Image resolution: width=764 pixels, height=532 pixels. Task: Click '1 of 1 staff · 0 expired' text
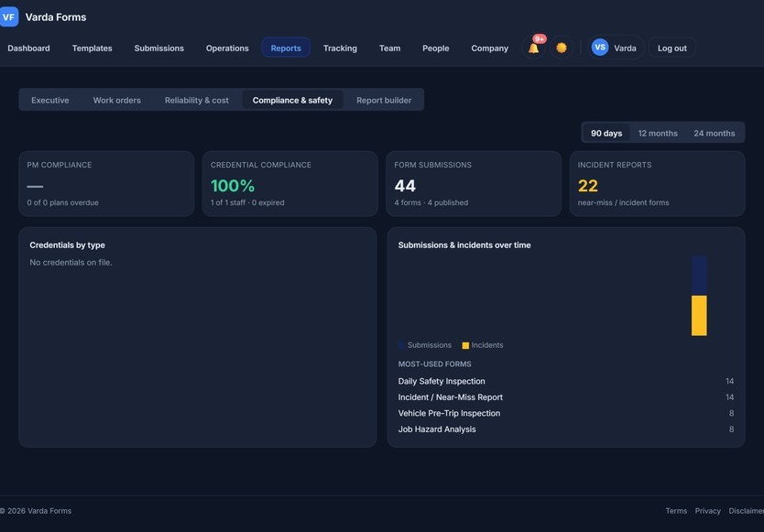(x=247, y=202)
